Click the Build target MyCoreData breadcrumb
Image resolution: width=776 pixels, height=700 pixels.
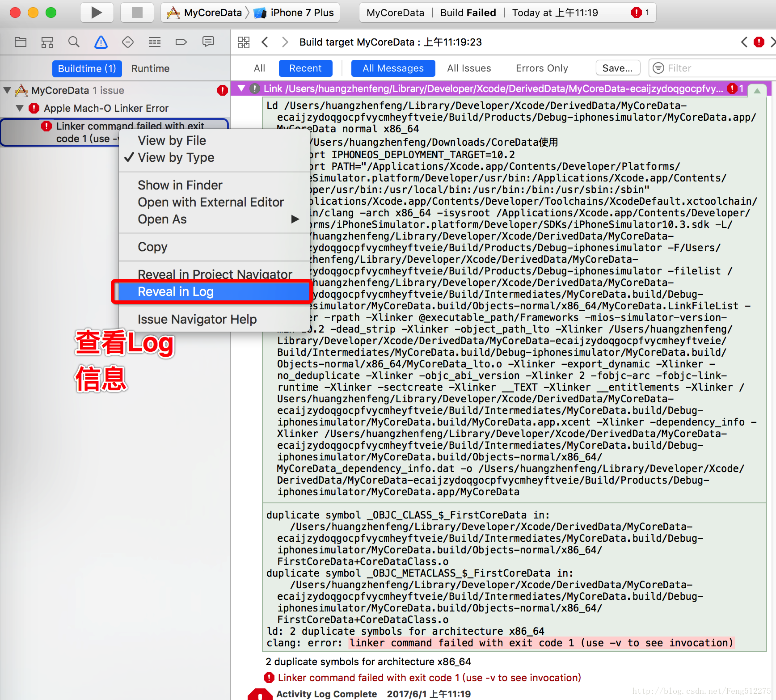point(390,42)
